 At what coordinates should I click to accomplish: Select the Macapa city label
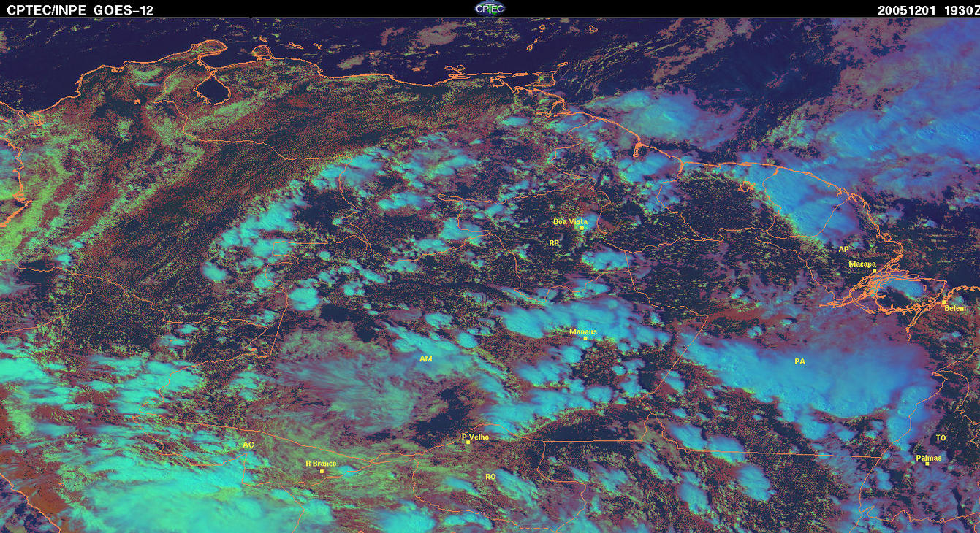click(x=862, y=264)
